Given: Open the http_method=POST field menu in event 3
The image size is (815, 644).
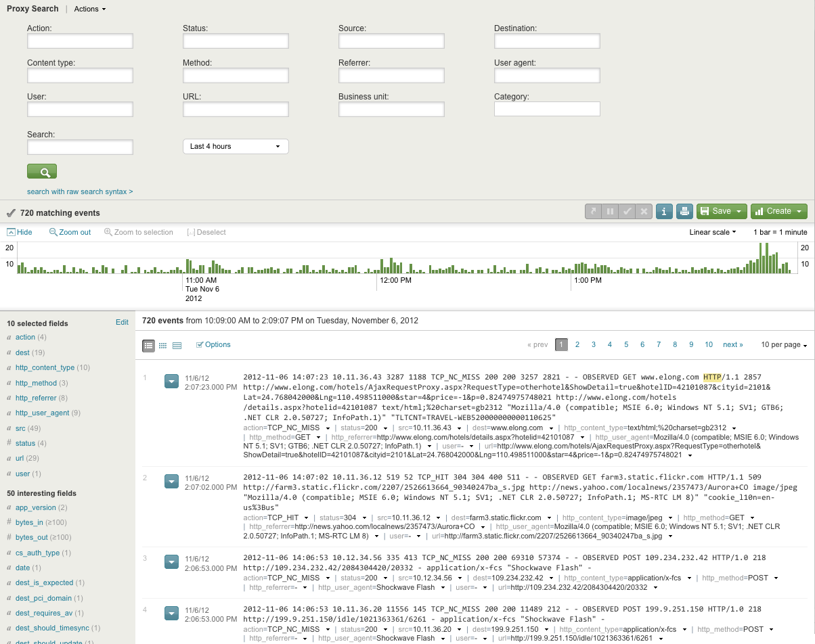Looking at the screenshot, I should tap(775, 578).
